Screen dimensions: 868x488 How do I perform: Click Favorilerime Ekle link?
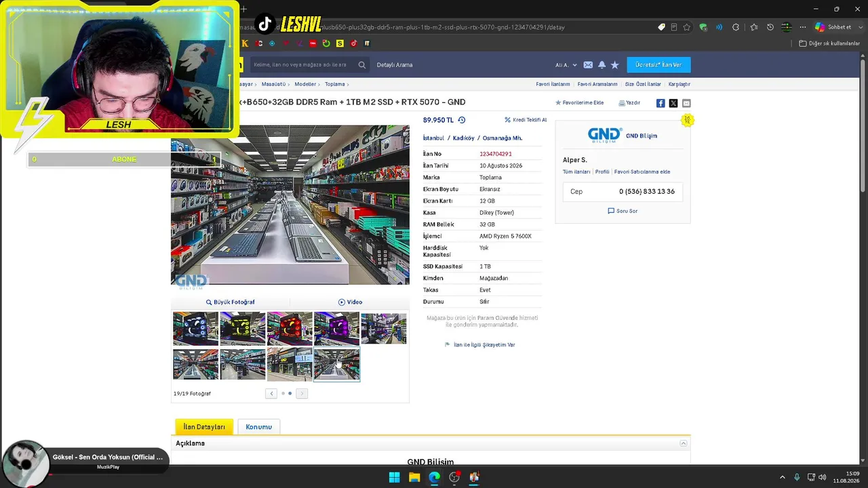tap(579, 103)
